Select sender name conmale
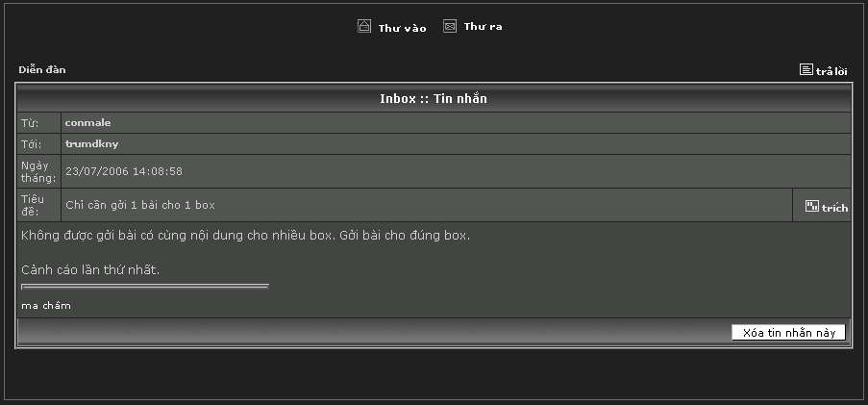The height and width of the screenshot is (405, 868). click(x=87, y=123)
